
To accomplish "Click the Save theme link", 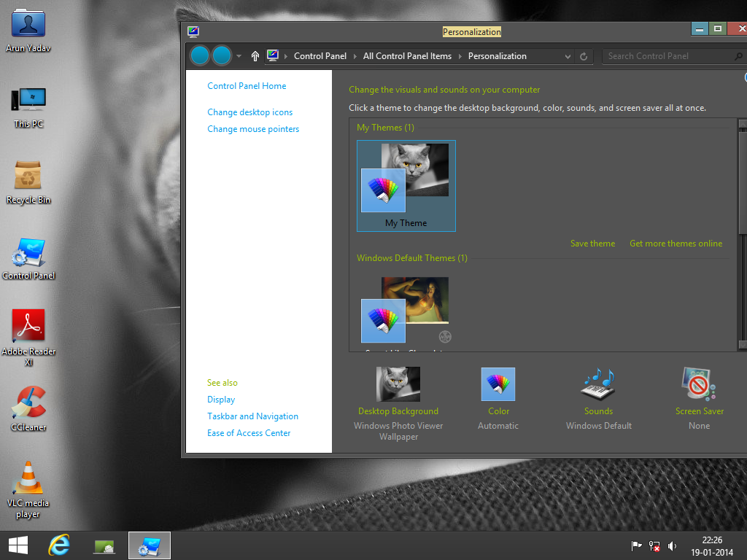I will (592, 243).
